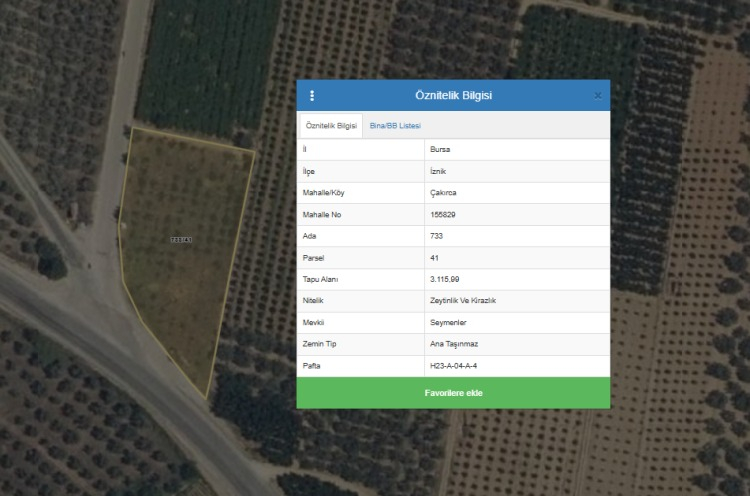Open the three-dot options menu
The image size is (750, 496).
pyautogui.click(x=312, y=96)
